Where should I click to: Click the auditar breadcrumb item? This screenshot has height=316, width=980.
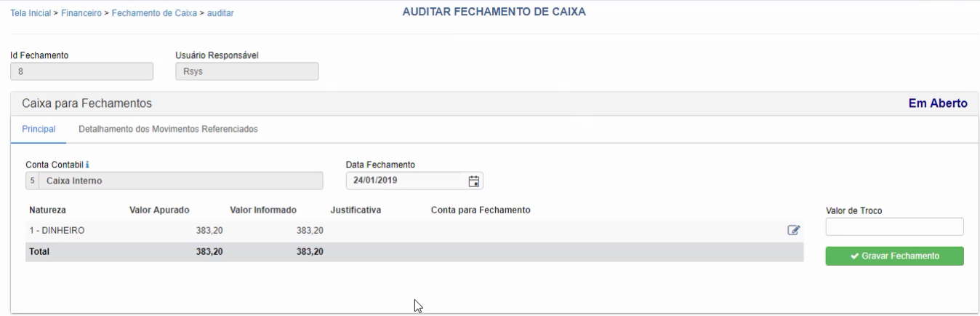coord(221,14)
